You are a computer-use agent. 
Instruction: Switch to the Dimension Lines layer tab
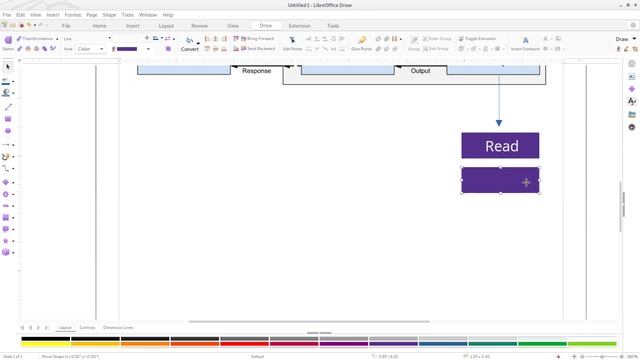click(x=118, y=327)
